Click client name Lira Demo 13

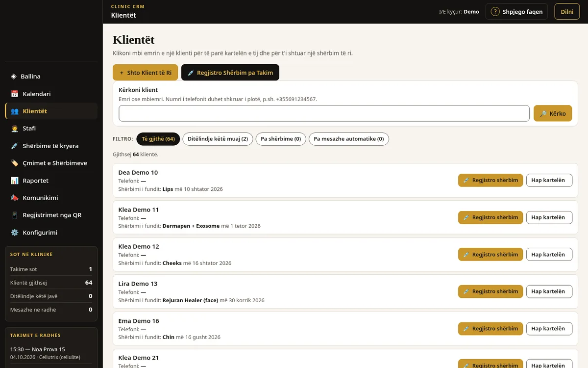(x=138, y=284)
